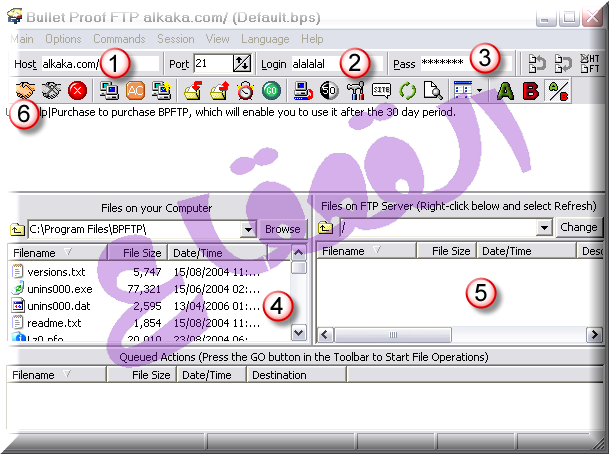Select the green A transfer mode icon
This screenshot has width=609, height=454.
click(505, 91)
